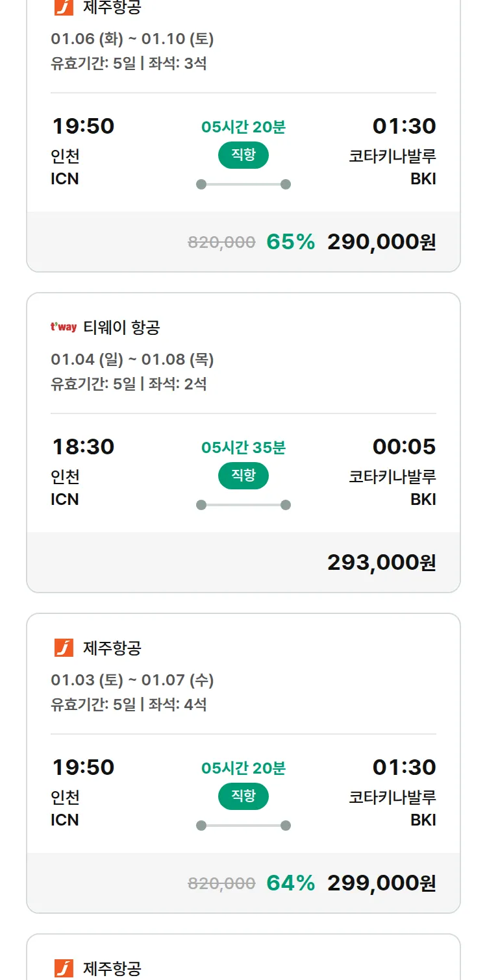Viewport: 487px width, 980px height.
Task: Select the 293,000원 fare price
Action: click(381, 563)
